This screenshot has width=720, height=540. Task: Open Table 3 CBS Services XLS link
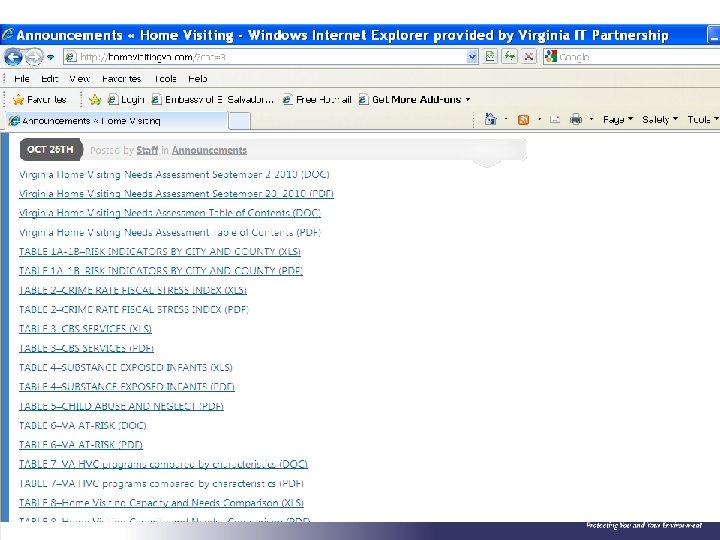point(85,329)
